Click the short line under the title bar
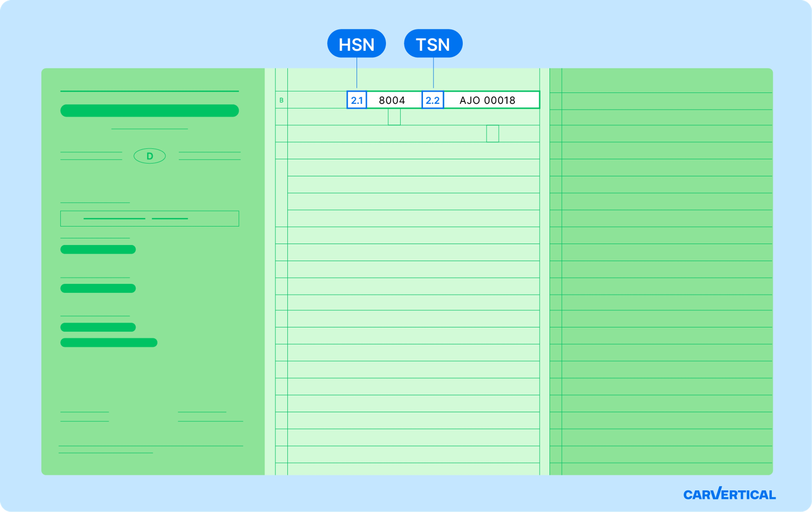 (149, 129)
